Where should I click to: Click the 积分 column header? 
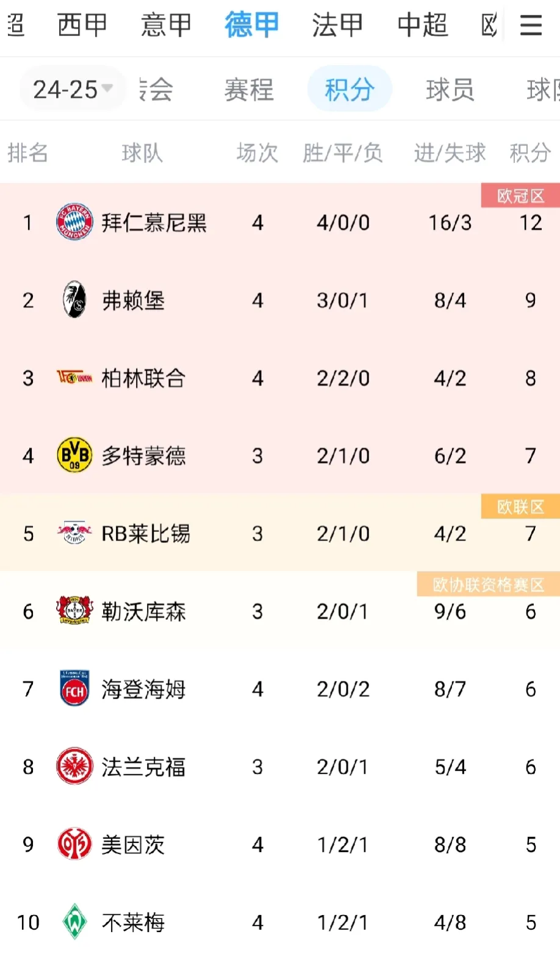click(530, 153)
